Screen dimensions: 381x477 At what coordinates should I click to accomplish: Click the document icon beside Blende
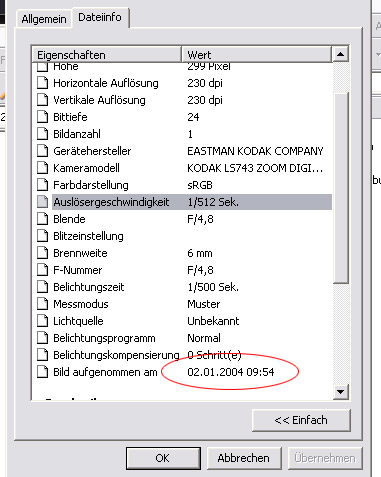tap(42, 219)
